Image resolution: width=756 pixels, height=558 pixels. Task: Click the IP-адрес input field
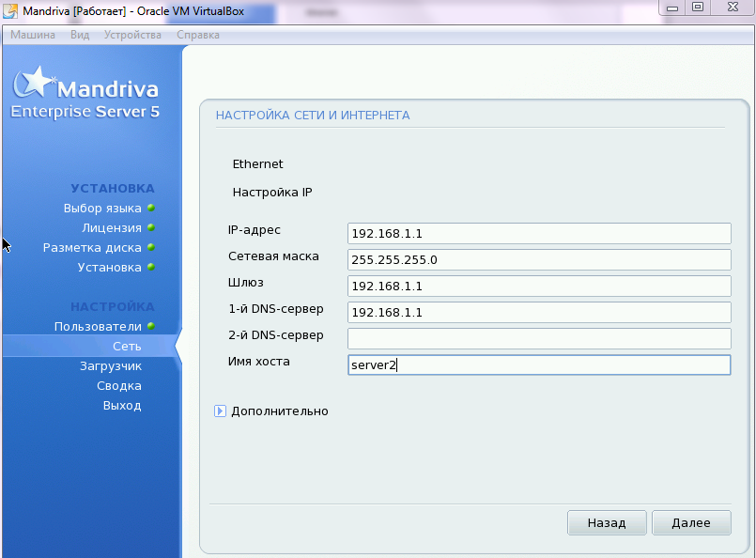click(539, 233)
